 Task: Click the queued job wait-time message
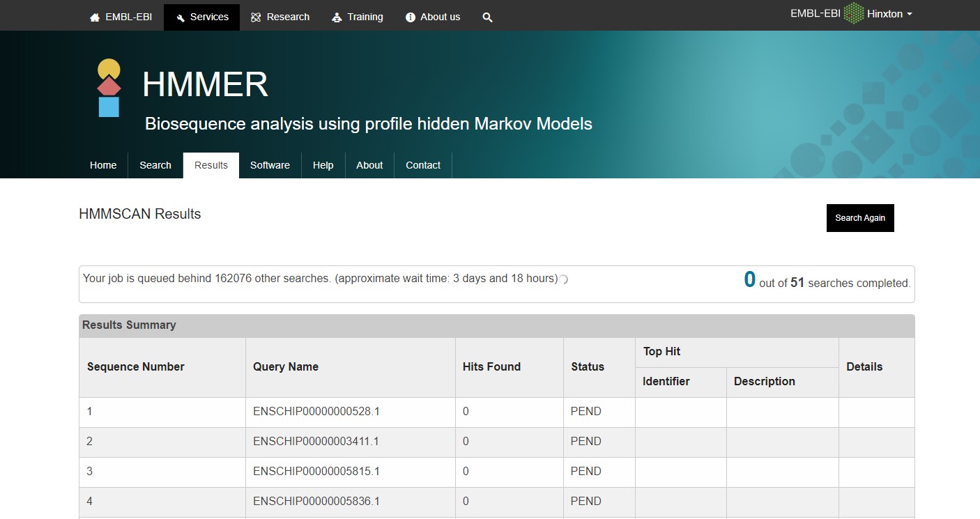click(x=321, y=278)
